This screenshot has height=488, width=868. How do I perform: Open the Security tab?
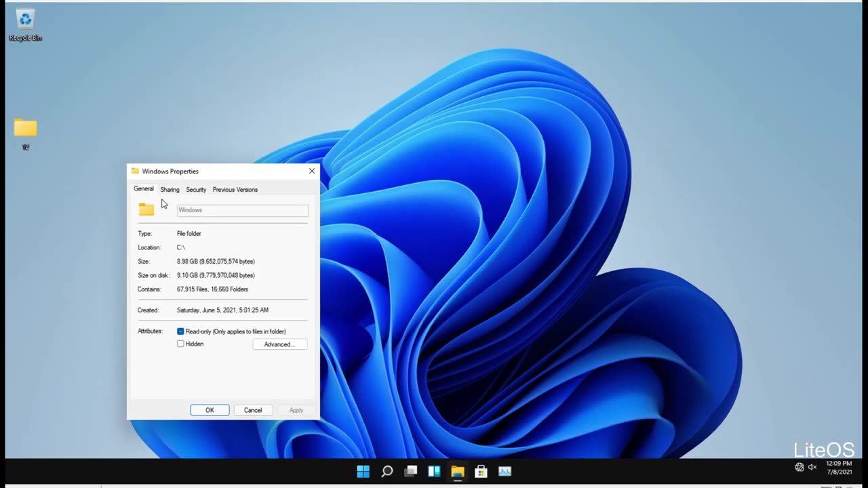pos(196,190)
